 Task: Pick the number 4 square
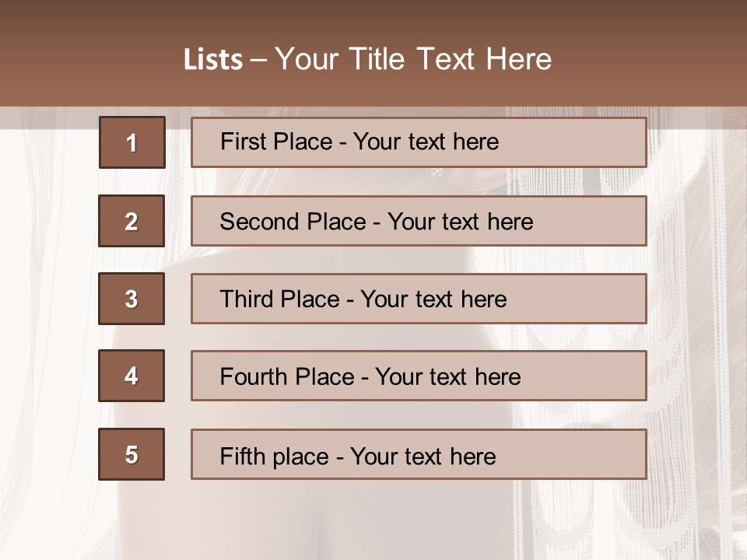point(132,376)
